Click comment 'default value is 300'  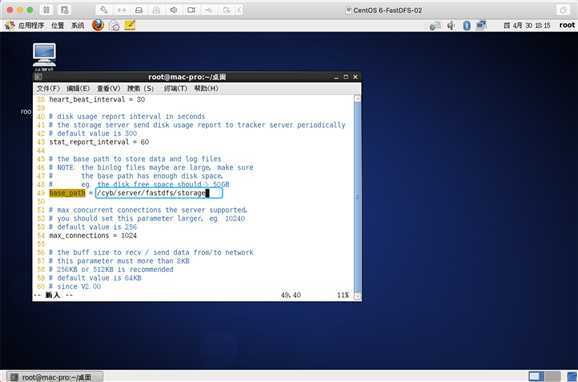tap(93, 133)
